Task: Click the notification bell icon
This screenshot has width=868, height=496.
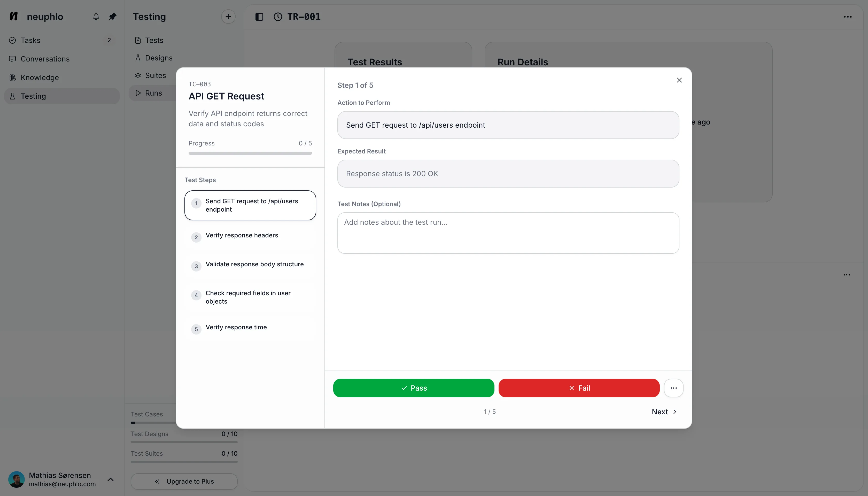Action: click(x=96, y=16)
